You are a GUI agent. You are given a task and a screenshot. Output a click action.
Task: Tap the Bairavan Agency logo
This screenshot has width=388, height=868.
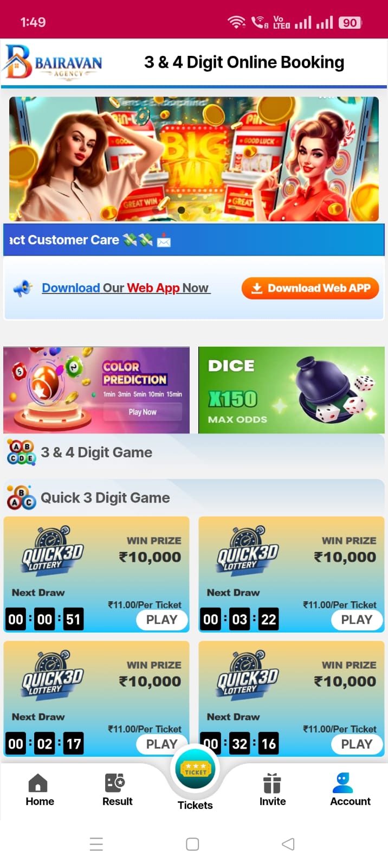coord(53,61)
